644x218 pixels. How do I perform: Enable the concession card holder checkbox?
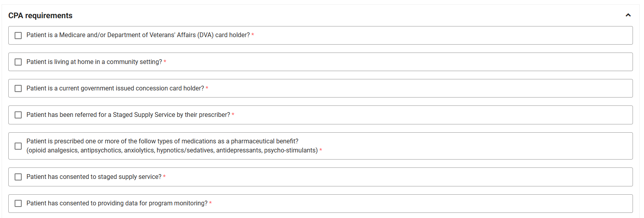pos(18,88)
